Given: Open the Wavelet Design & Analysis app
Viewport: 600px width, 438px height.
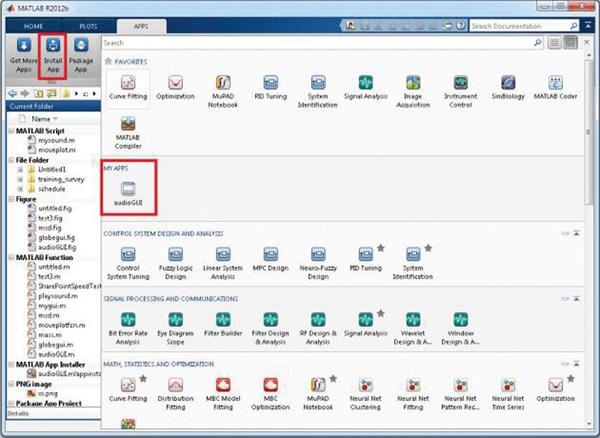Looking at the screenshot, I should [413, 329].
